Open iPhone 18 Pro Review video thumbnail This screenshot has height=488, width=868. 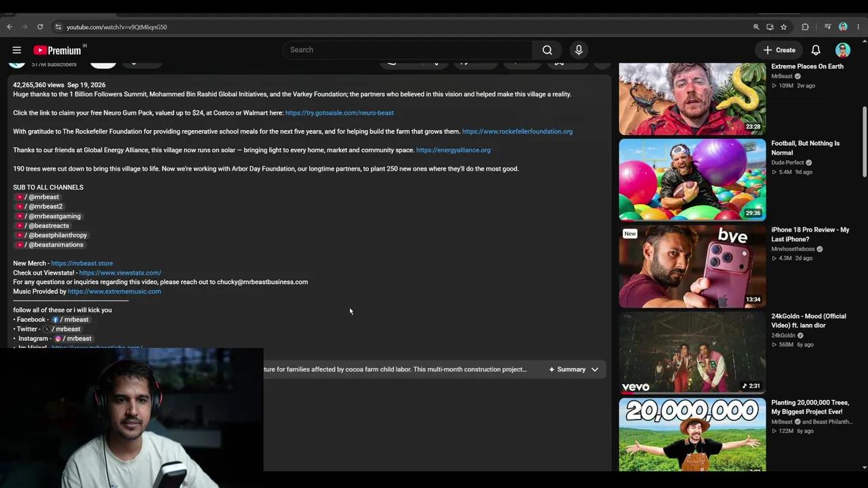click(x=692, y=266)
